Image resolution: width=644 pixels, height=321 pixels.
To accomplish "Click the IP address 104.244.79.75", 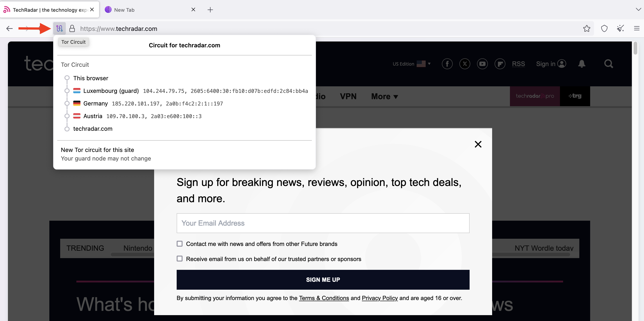I will click(x=164, y=91).
